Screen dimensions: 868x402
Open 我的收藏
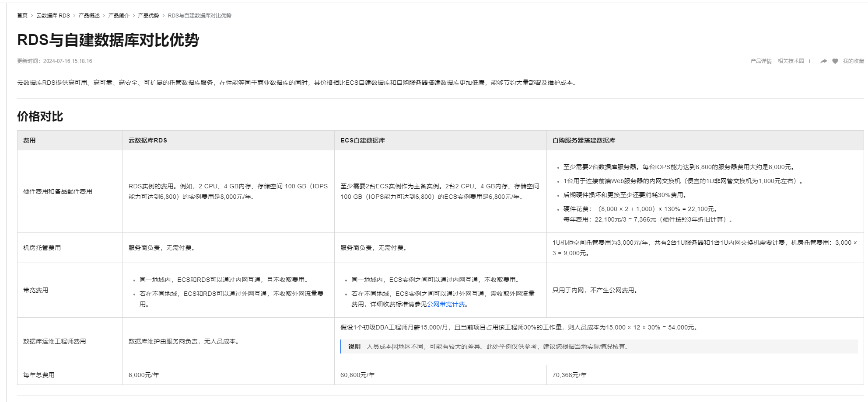point(854,61)
